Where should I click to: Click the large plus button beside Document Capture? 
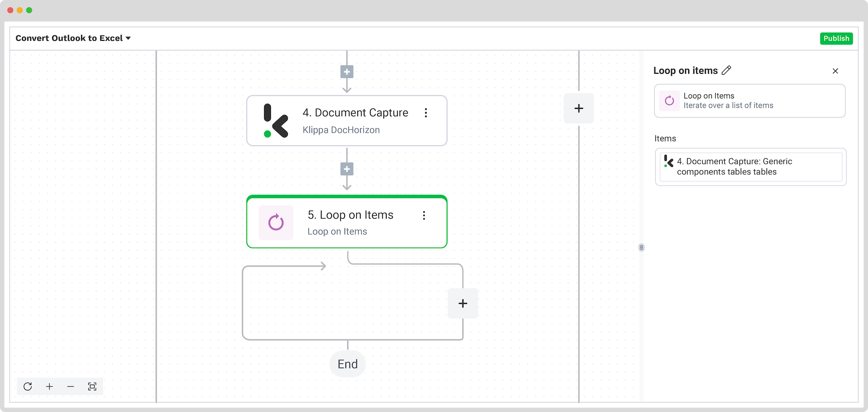(x=579, y=108)
